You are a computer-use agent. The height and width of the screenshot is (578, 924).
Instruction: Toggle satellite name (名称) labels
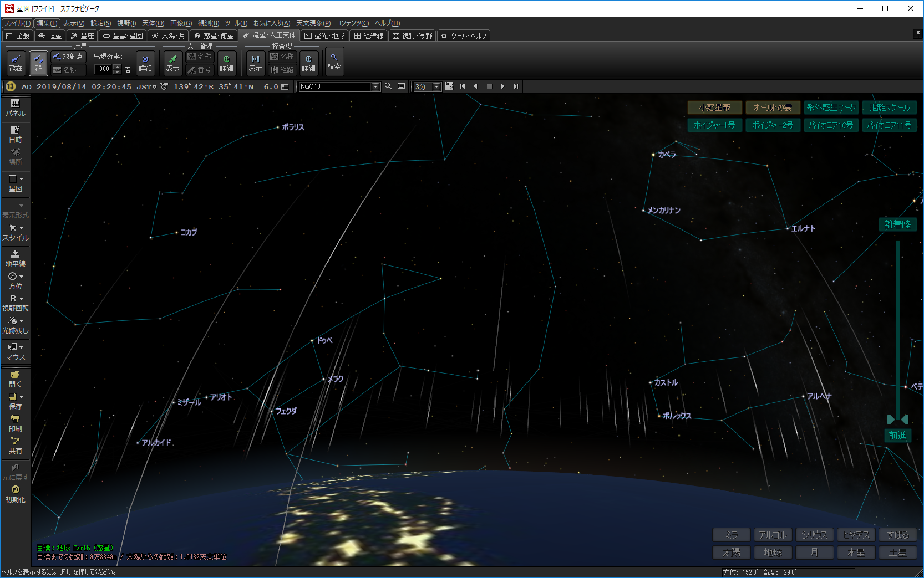pos(200,57)
